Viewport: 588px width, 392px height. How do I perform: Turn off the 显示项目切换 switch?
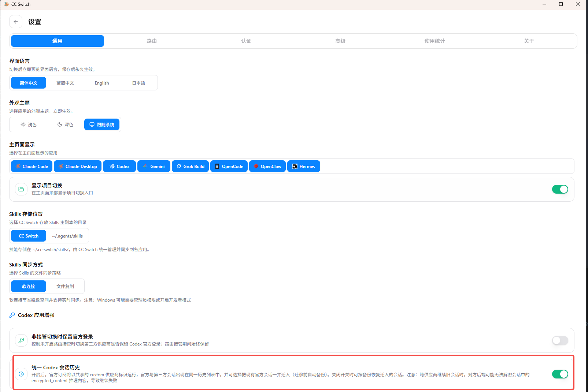560,189
